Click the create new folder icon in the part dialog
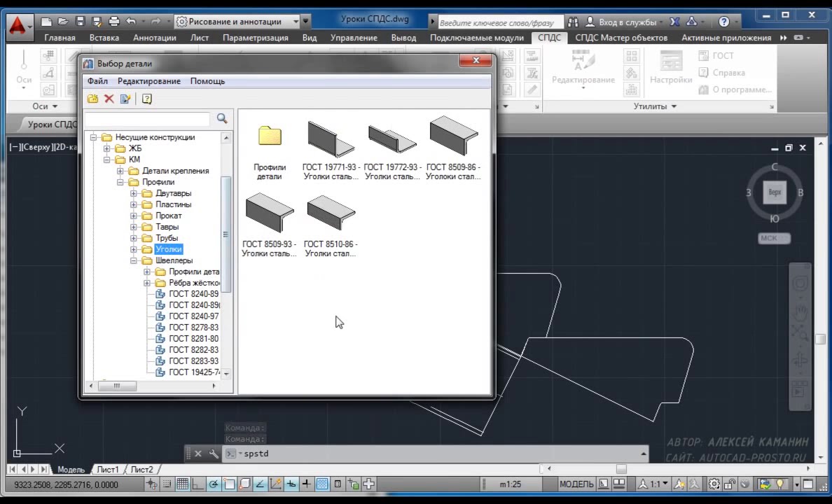Screen dimensions: 832x504 tap(93, 99)
